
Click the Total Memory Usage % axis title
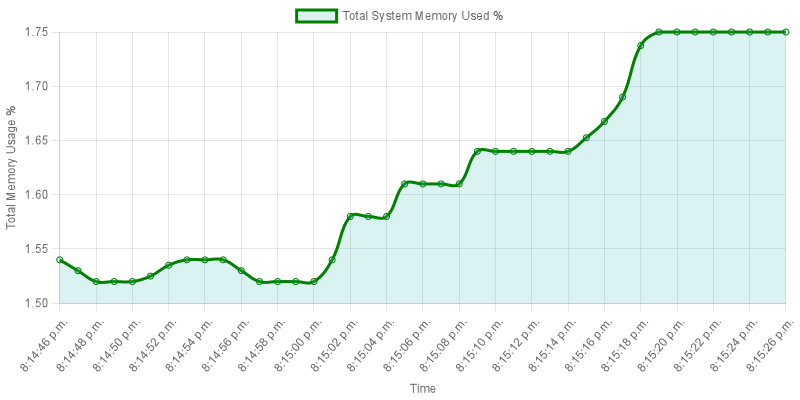(13, 167)
